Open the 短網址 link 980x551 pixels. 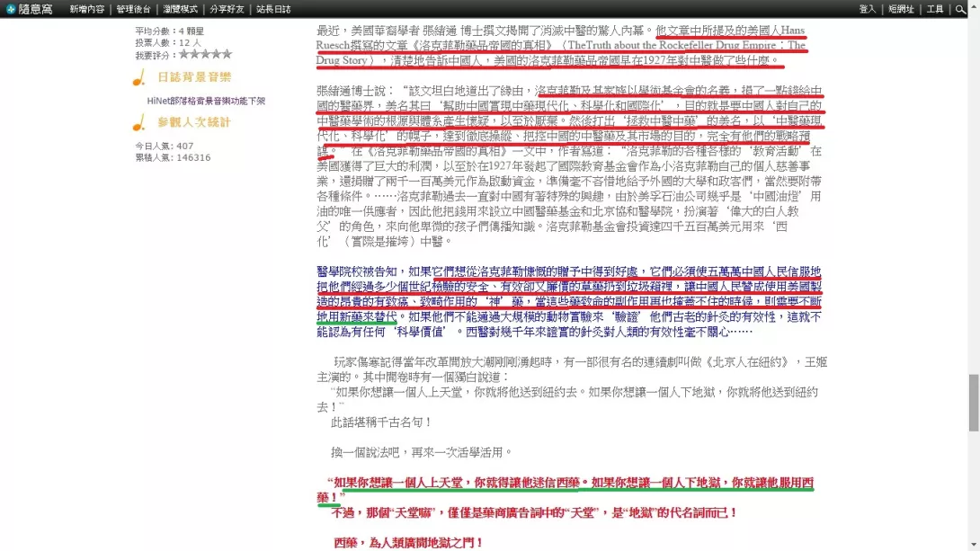tap(901, 9)
